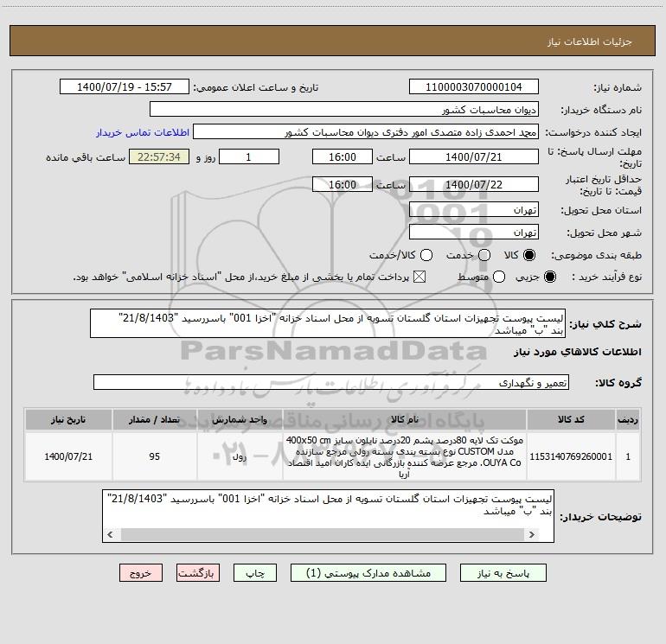Click the نام دستگاه خریدار field

click(x=344, y=109)
